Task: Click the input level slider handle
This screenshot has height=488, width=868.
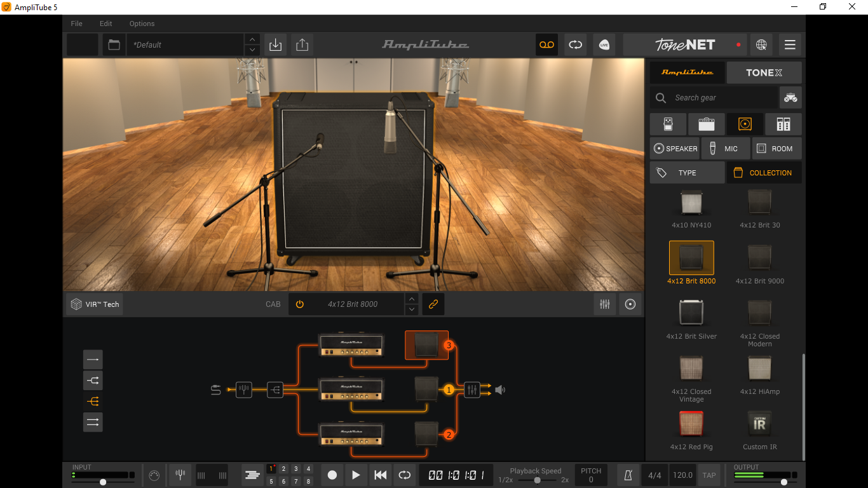Action: tap(103, 482)
